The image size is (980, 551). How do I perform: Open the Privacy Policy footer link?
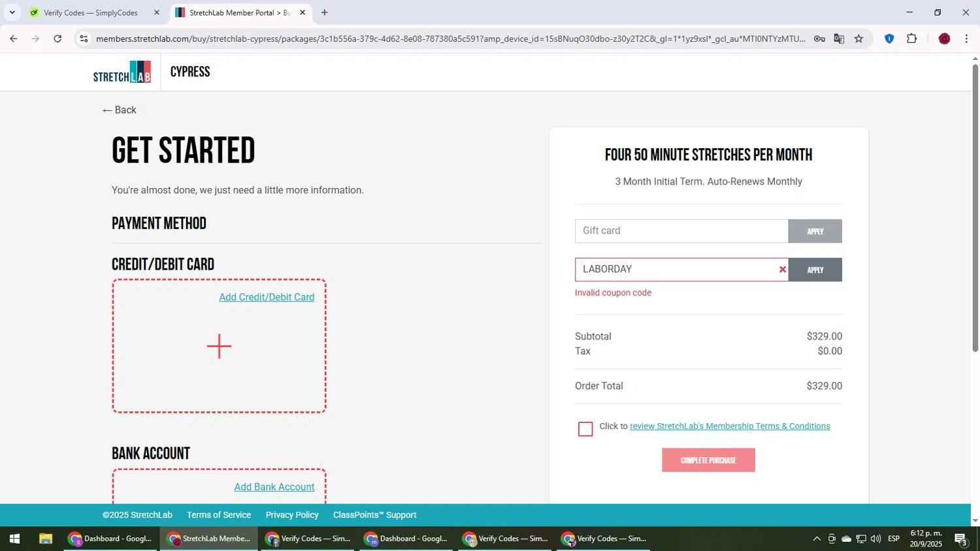(292, 515)
